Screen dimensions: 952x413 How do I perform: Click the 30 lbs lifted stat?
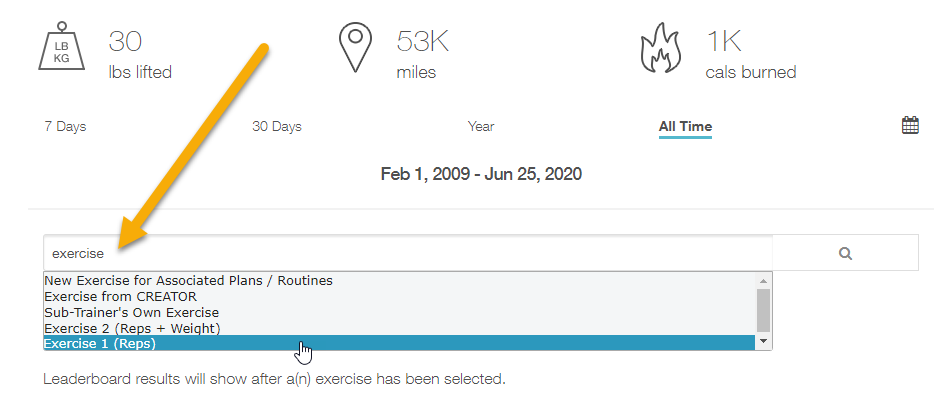[139, 55]
